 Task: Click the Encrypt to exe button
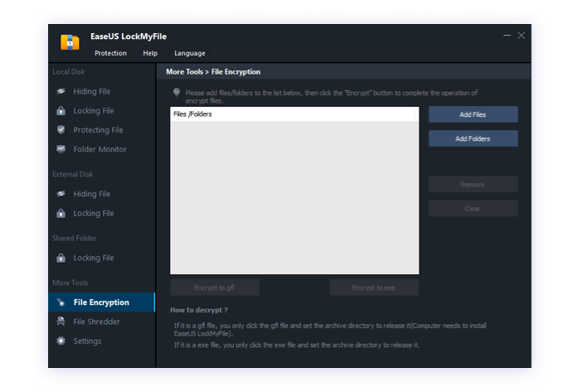[x=373, y=288]
